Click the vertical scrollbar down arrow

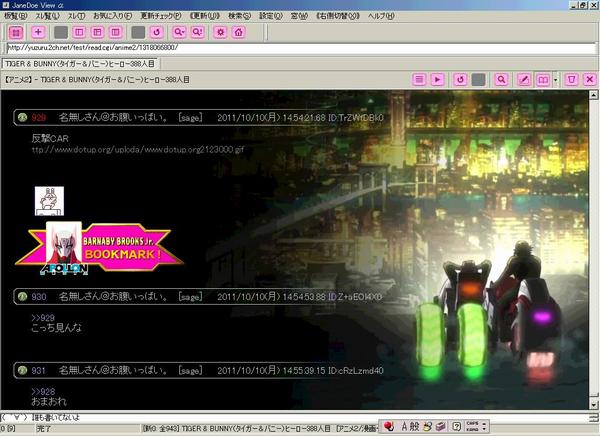point(593,405)
